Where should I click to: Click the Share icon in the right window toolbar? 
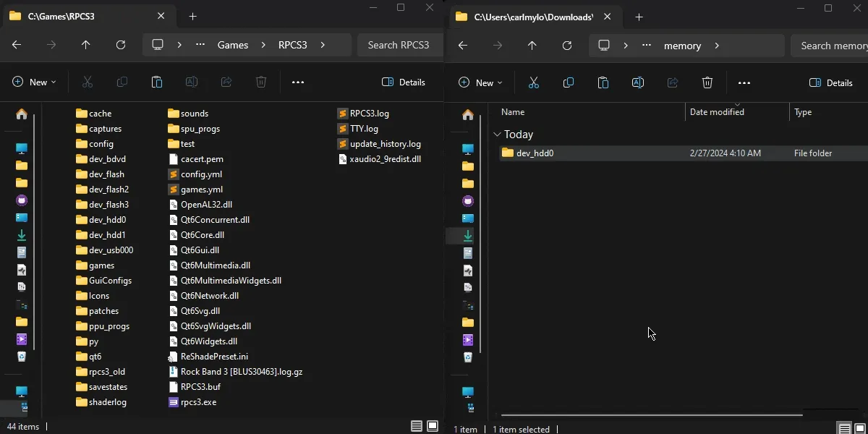point(673,82)
